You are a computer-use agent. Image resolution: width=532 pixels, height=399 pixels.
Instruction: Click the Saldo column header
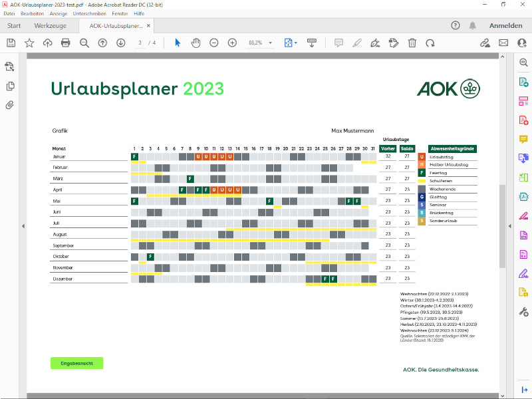(407, 148)
